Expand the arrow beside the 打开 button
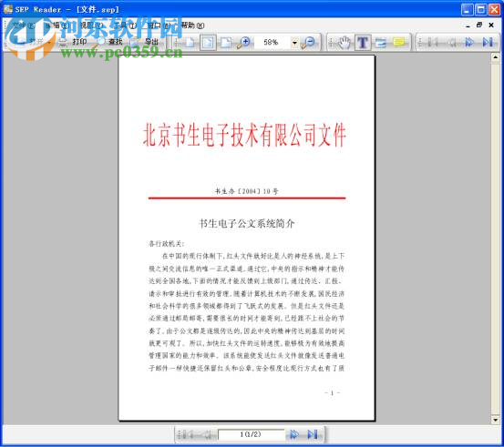 pos(49,42)
